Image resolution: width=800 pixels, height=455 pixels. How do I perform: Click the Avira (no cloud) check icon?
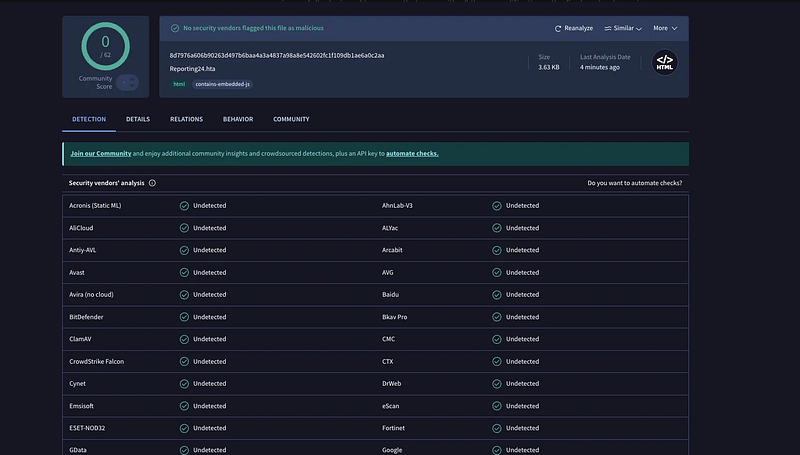tap(184, 294)
